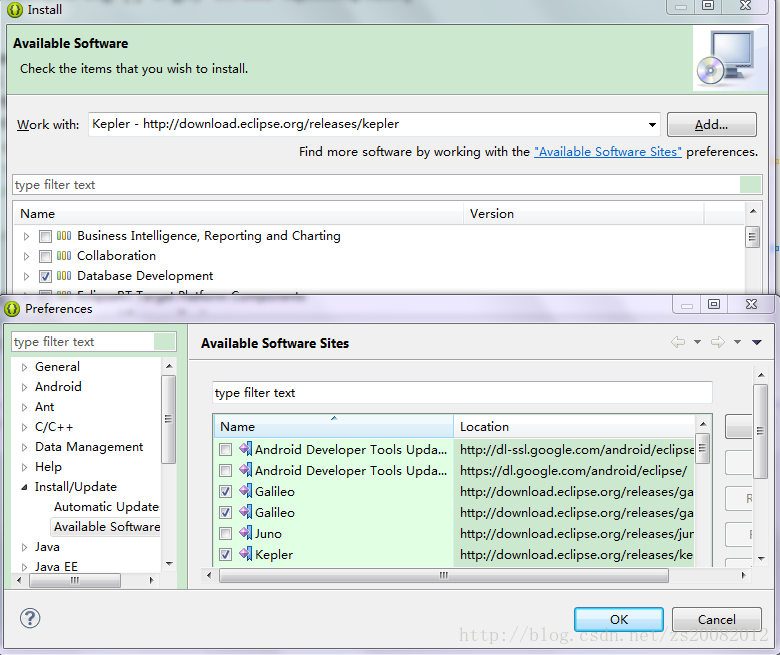Click the Eclipse icon in Preferences title bar

[12, 309]
